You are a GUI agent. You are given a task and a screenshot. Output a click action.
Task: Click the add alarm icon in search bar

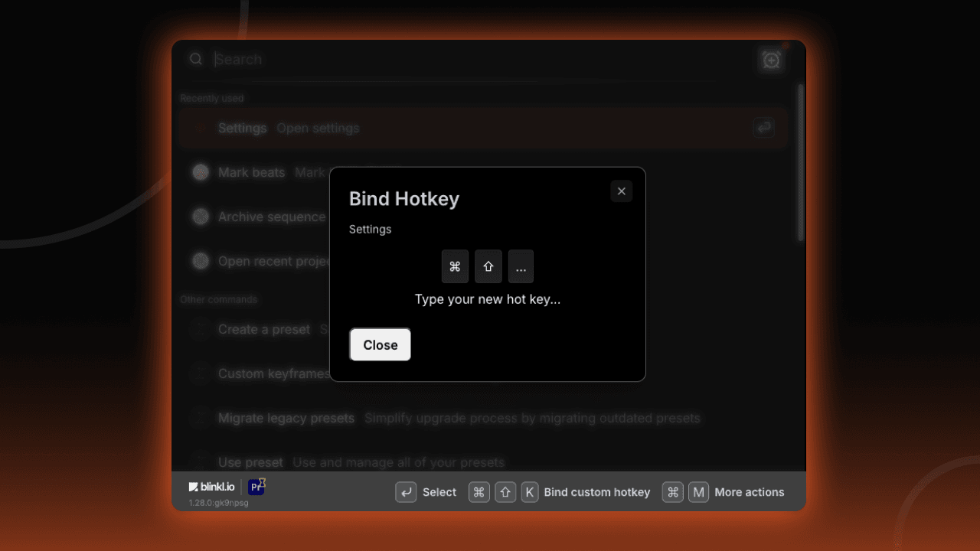pos(771,59)
